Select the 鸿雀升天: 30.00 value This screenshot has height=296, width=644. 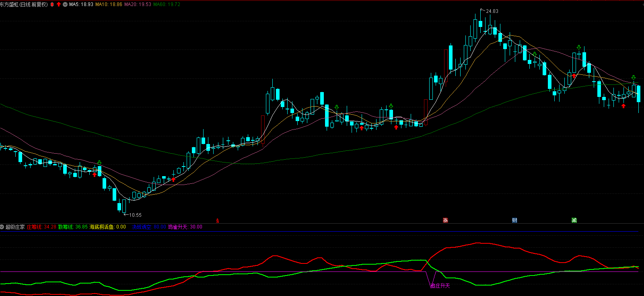click(185, 227)
